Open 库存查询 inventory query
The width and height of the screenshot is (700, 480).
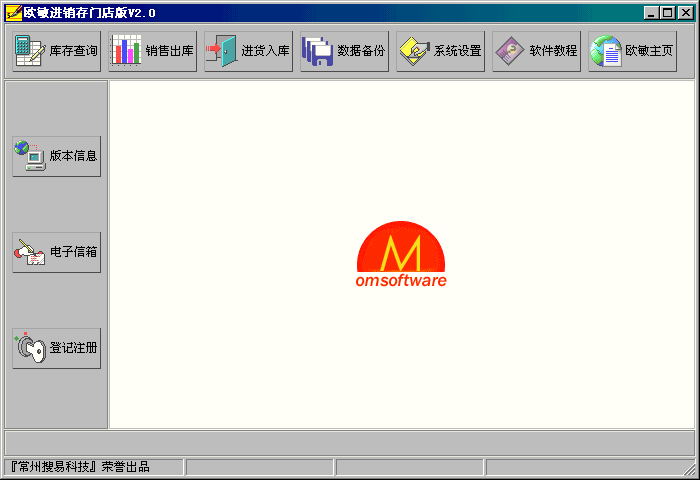pyautogui.click(x=57, y=51)
